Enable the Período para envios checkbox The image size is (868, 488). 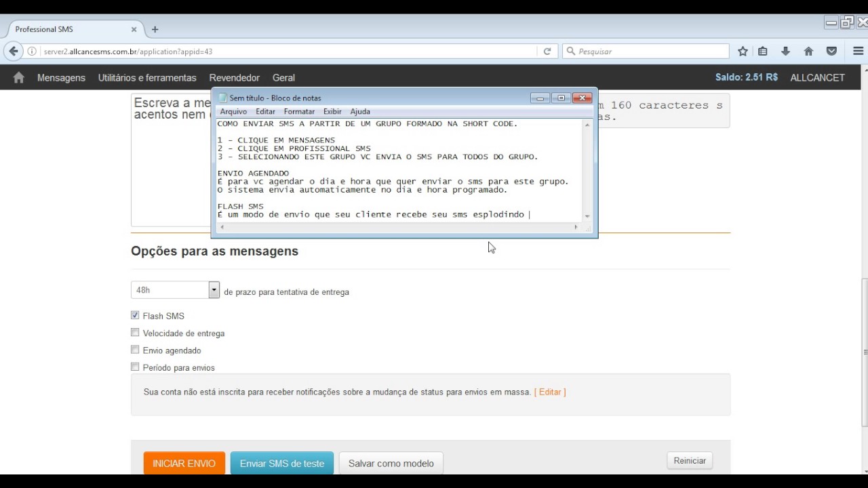tap(135, 367)
